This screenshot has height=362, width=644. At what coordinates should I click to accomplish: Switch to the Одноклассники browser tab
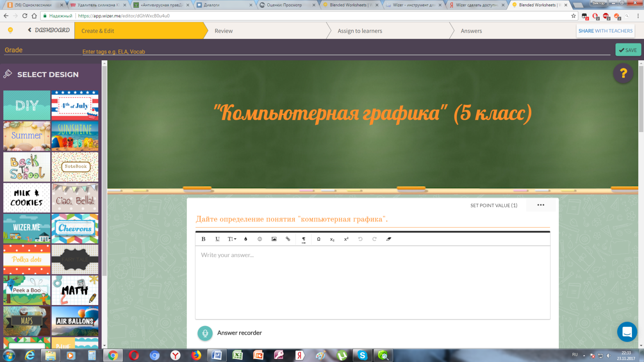pos(36,5)
